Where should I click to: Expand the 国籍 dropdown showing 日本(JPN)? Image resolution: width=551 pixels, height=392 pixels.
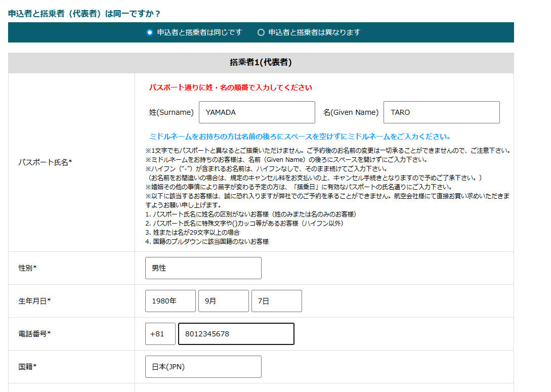(203, 367)
